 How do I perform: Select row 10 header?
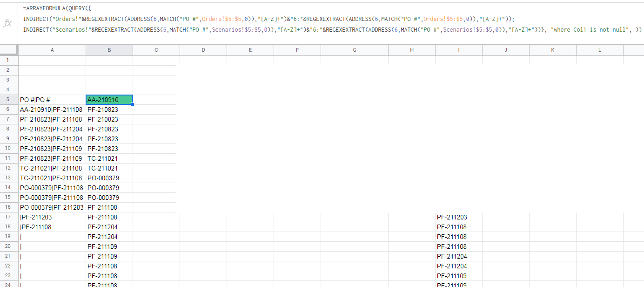coord(9,149)
